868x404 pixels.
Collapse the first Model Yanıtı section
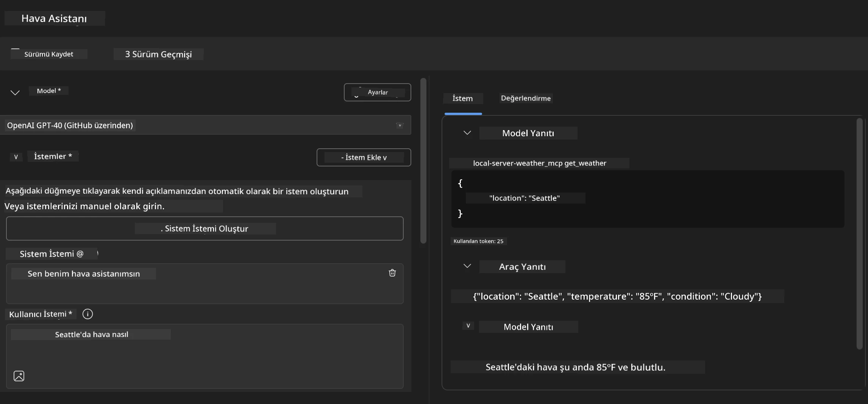[x=467, y=133]
